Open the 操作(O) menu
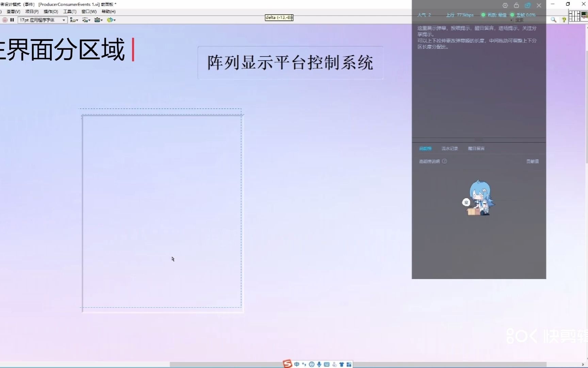This screenshot has width=588, height=368. 51,12
